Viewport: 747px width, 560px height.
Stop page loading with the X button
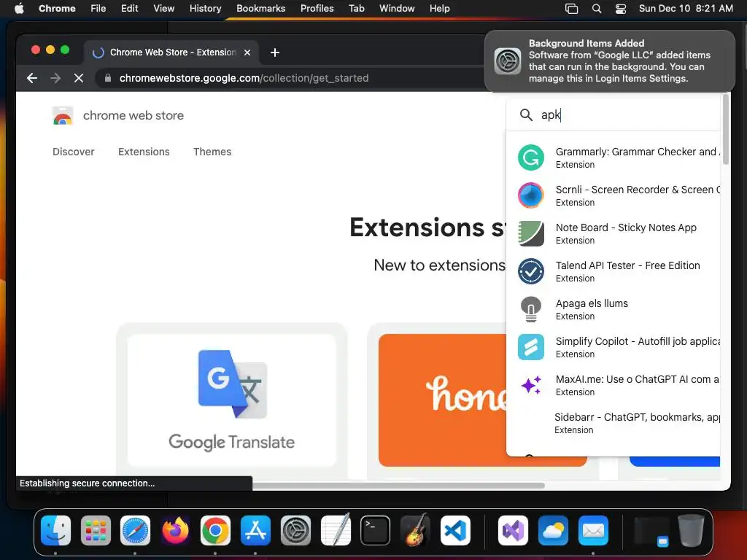click(x=79, y=78)
